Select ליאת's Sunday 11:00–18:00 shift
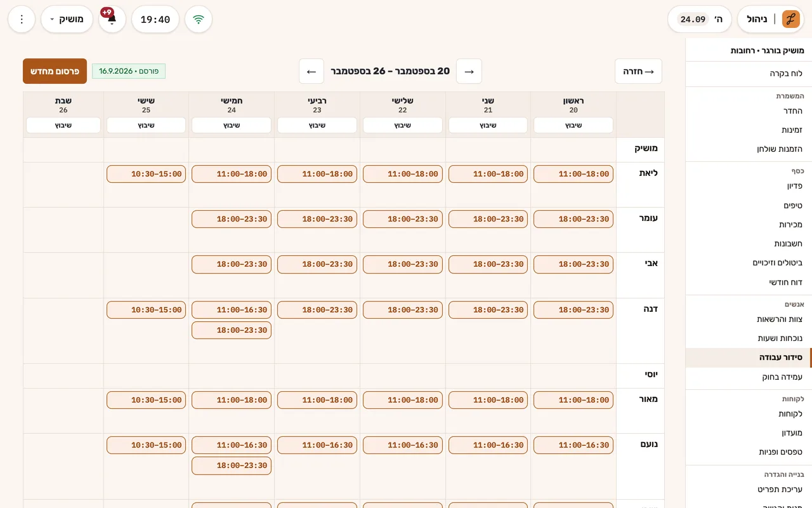Viewport: 812px width, 508px height. pos(573,174)
